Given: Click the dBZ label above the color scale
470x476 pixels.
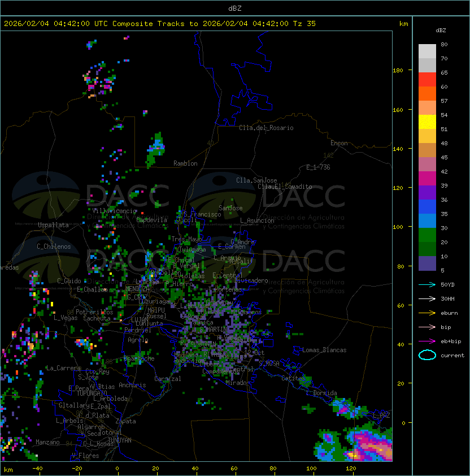Looking at the screenshot, I should pos(441,31).
